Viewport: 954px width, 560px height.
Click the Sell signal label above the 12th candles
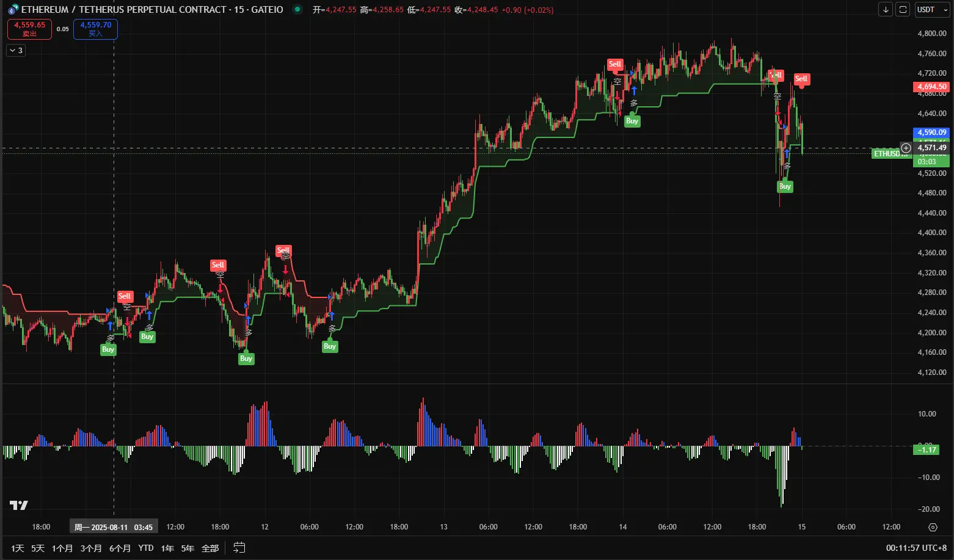pyautogui.click(x=283, y=250)
